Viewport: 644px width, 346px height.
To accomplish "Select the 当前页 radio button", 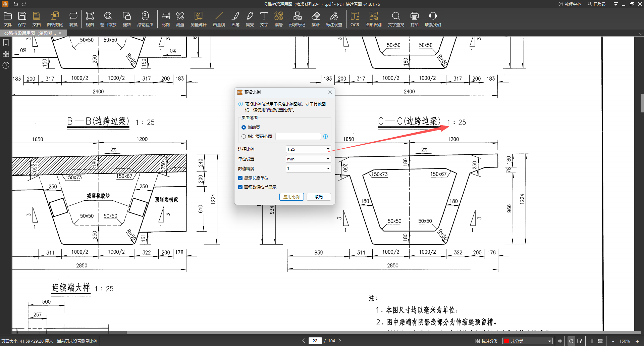I will [244, 128].
